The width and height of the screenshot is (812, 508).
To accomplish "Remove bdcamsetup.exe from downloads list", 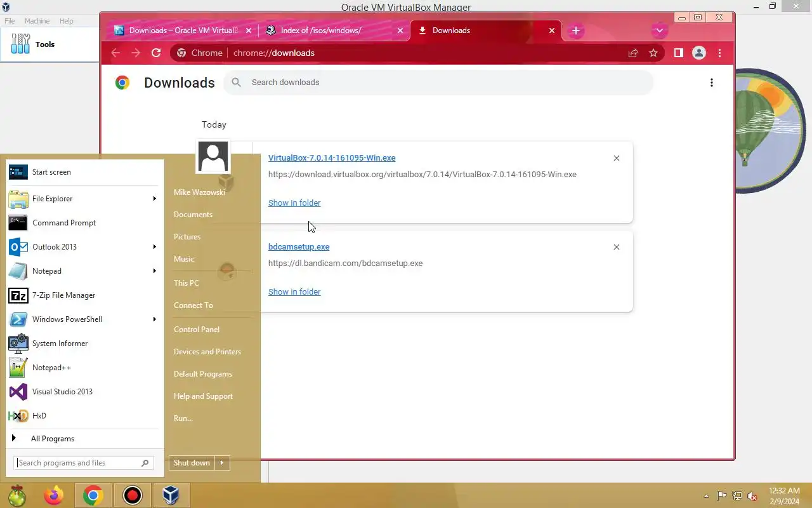I will point(617,247).
